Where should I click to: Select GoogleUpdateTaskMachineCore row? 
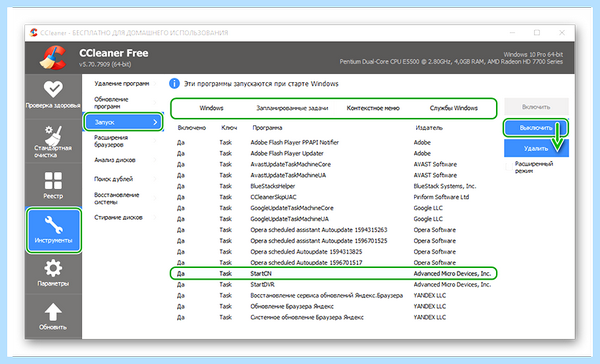pos(333,208)
